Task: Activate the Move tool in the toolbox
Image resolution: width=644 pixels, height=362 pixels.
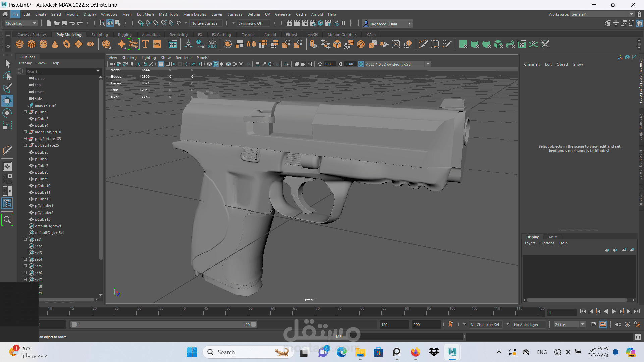Action: (x=7, y=100)
